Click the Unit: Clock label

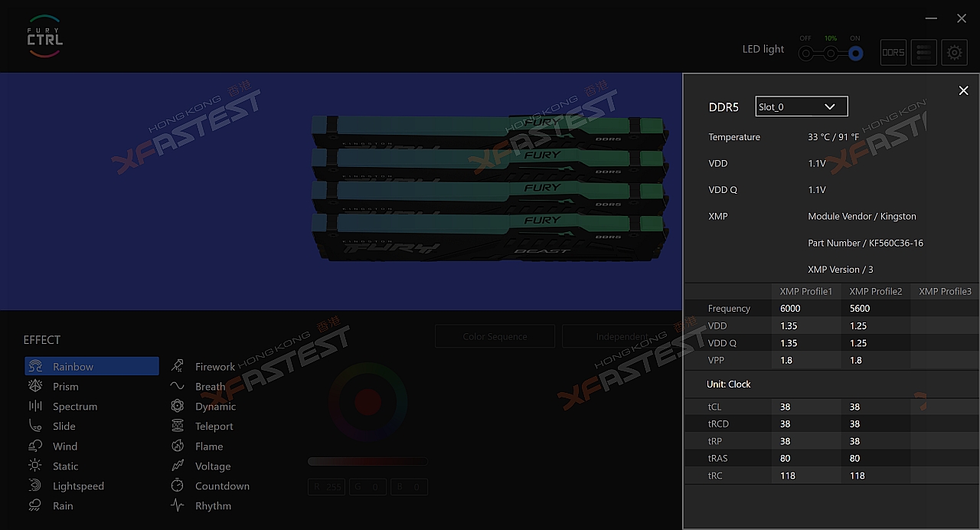(x=729, y=384)
